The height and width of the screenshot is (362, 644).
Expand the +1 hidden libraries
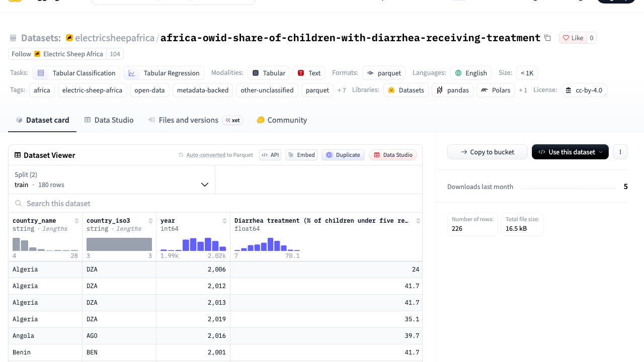pos(523,90)
